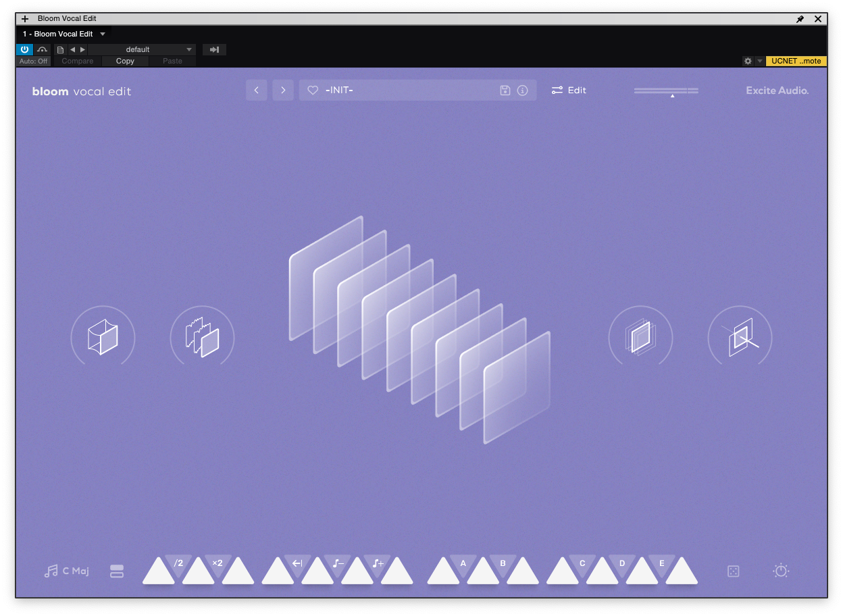Image resolution: width=843 pixels, height=616 pixels.
Task: Load next host preset with right triangle
Action: [82, 49]
